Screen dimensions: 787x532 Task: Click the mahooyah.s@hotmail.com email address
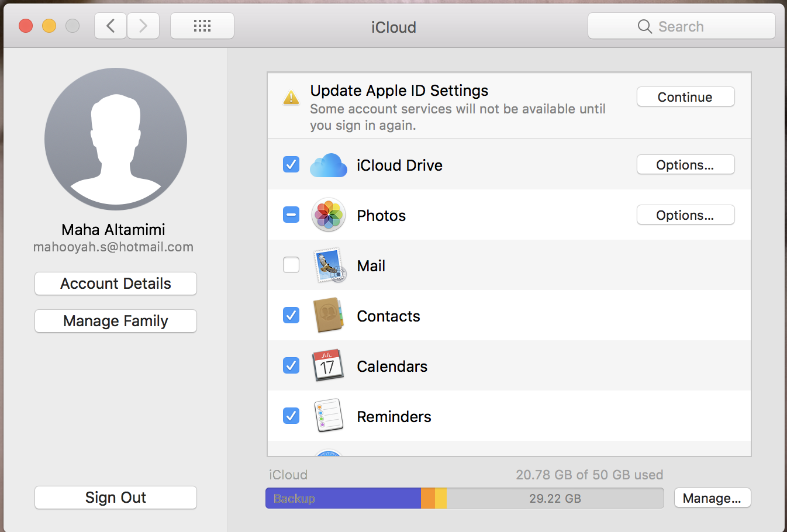click(113, 247)
